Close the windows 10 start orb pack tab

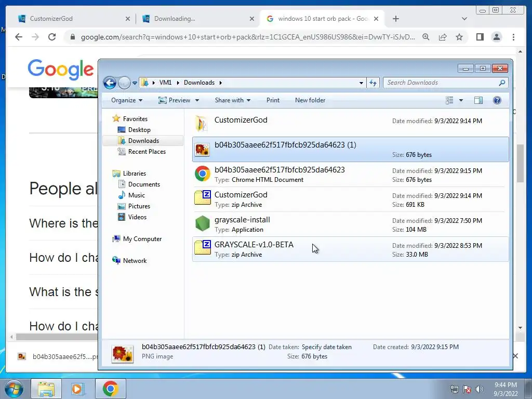(376, 19)
